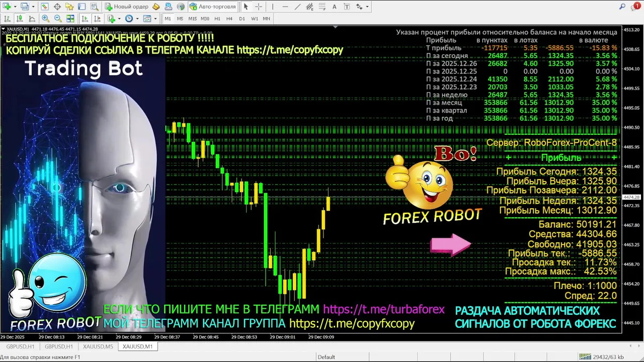Switch chart to bar chart mode
644x362 pixels.
click(7, 19)
